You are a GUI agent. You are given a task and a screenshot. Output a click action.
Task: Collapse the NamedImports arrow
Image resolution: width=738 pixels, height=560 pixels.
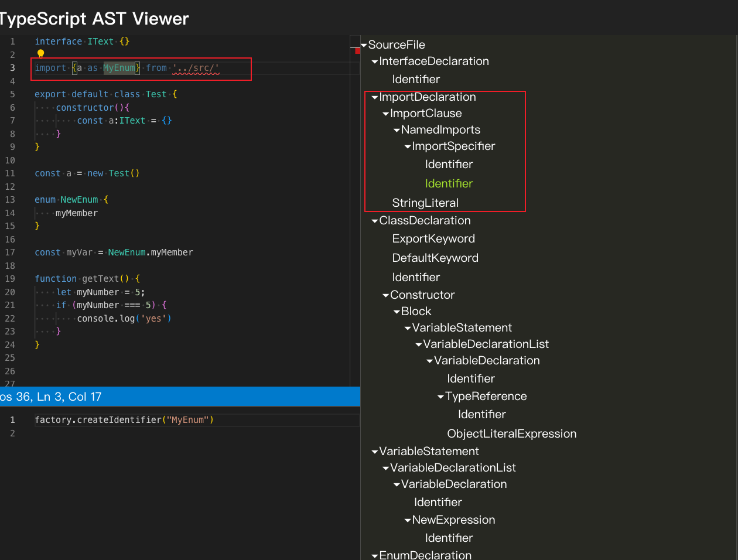coord(397,131)
